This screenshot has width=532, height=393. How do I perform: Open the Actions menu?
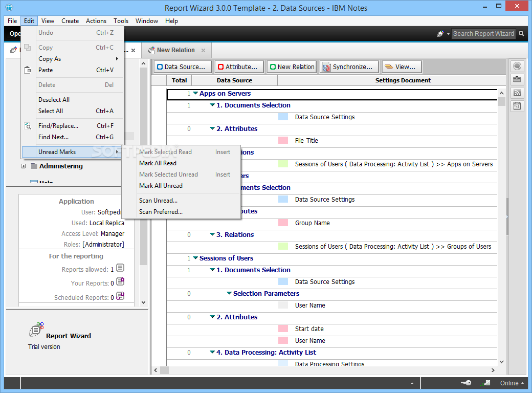(96, 20)
